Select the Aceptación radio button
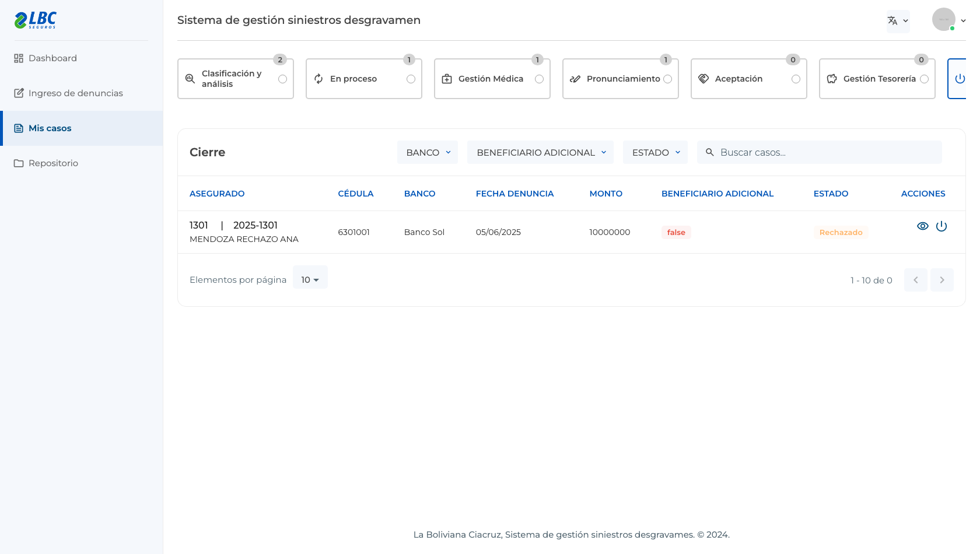980x554 pixels. pyautogui.click(x=796, y=79)
